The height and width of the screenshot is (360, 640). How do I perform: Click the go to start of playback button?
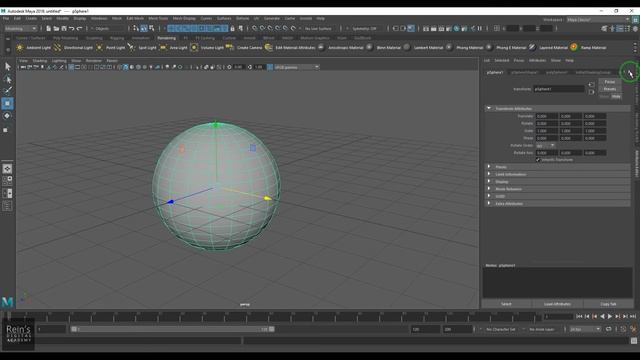tap(579, 316)
